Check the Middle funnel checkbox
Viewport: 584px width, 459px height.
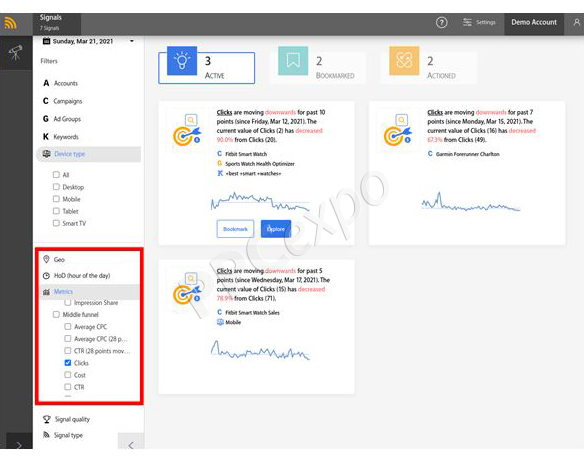(56, 314)
